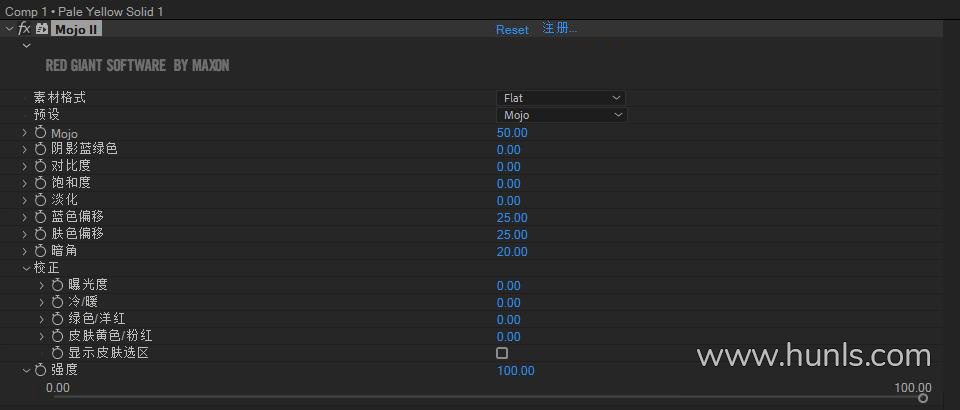
Task: Collapse the 校正 group
Action: point(26,267)
